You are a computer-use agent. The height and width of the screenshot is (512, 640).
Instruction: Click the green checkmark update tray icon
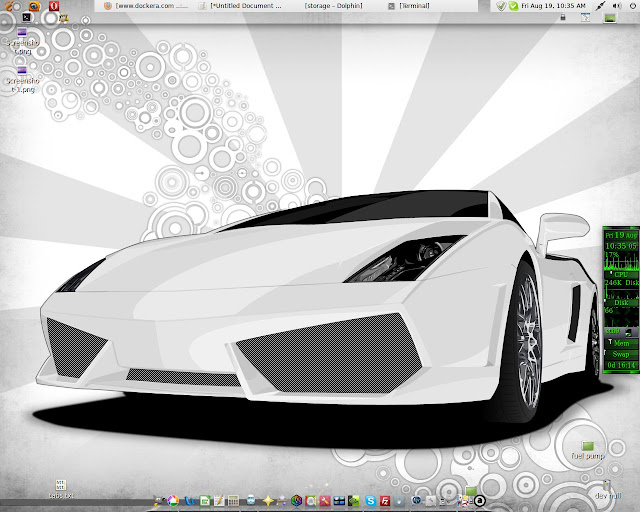[513, 6]
